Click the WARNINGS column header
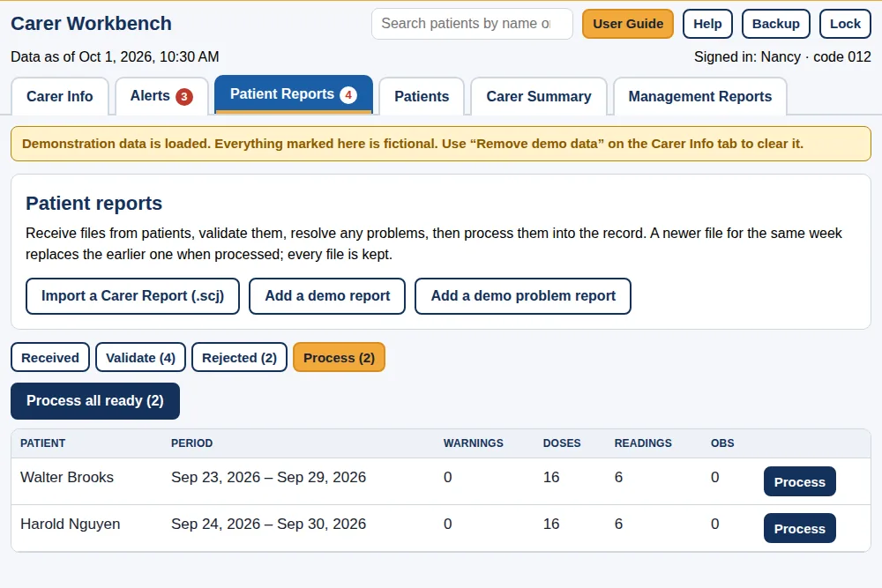The width and height of the screenshot is (882, 588). [x=473, y=443]
